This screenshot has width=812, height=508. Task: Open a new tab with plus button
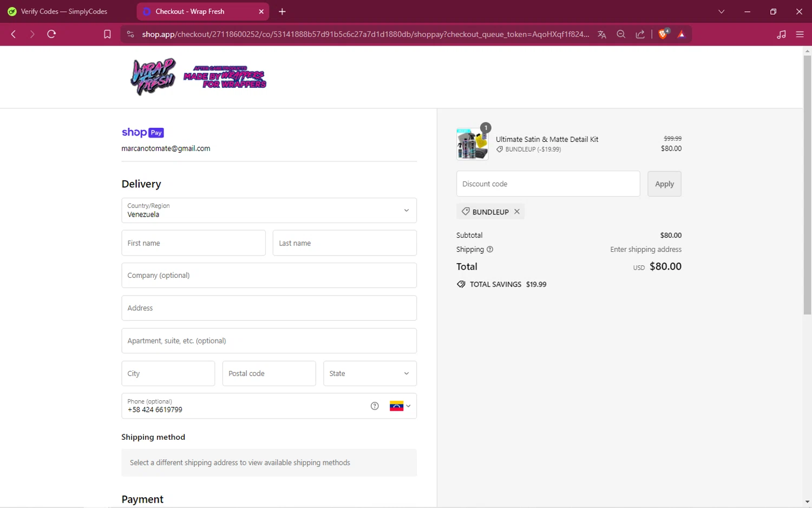tap(282, 11)
